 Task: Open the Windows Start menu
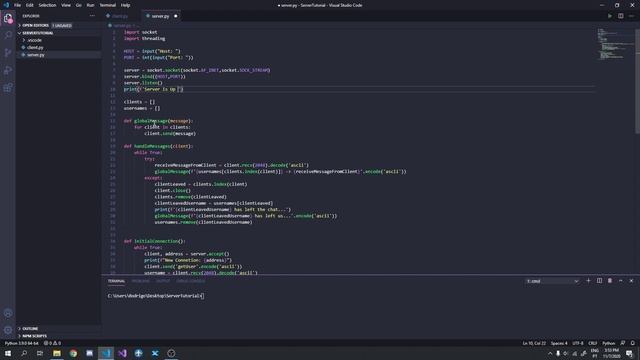[x=8, y=353]
